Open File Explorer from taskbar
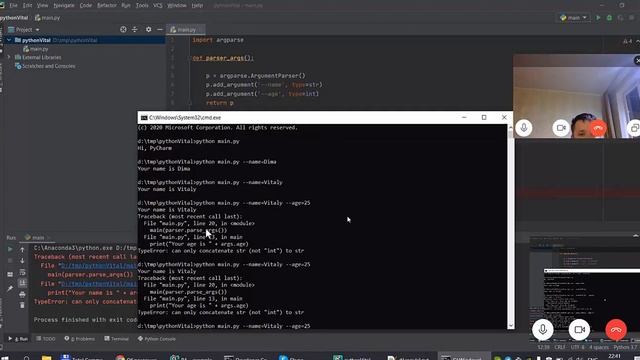Image resolution: width=640 pixels, height=360 pixels. pyautogui.click(x=47, y=358)
